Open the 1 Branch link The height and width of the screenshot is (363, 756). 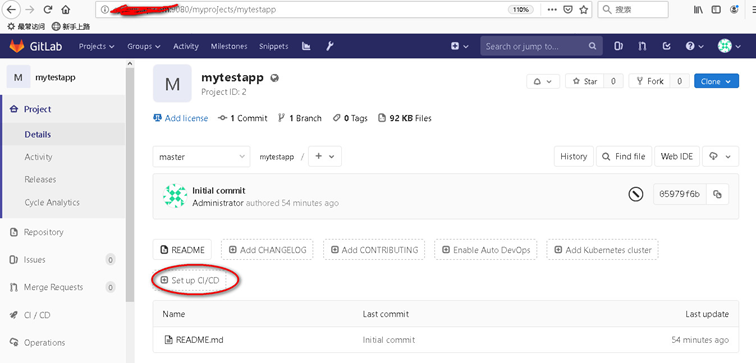click(300, 118)
